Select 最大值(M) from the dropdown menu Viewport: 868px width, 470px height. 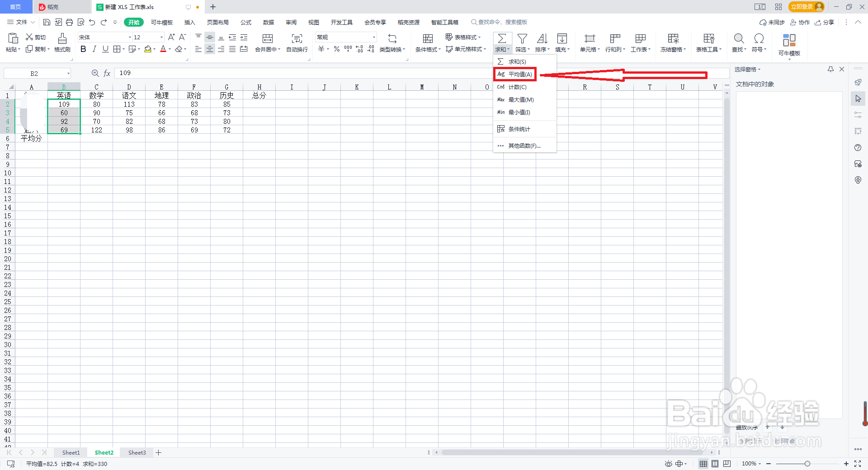click(524, 99)
